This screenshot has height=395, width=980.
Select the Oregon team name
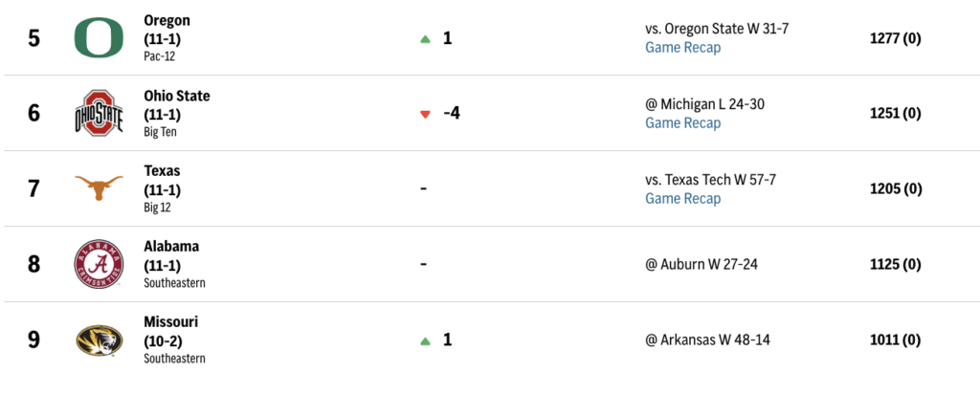point(167,20)
